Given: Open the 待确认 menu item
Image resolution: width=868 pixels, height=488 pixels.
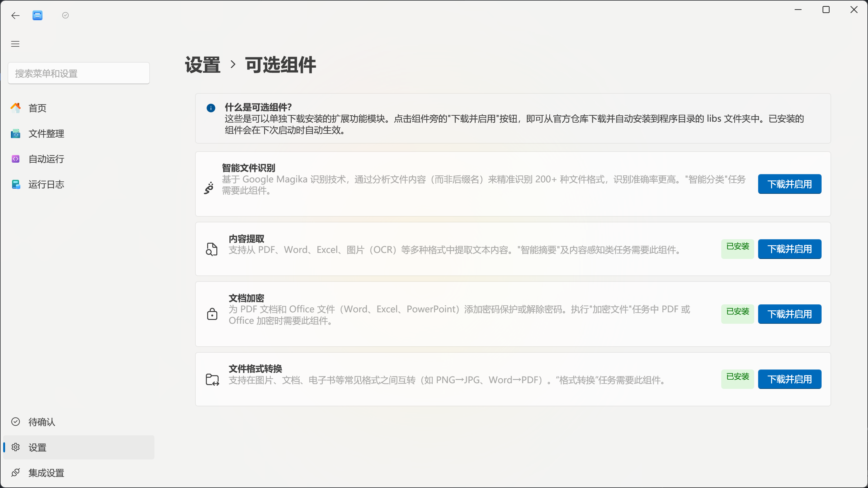Looking at the screenshot, I should coord(79,422).
